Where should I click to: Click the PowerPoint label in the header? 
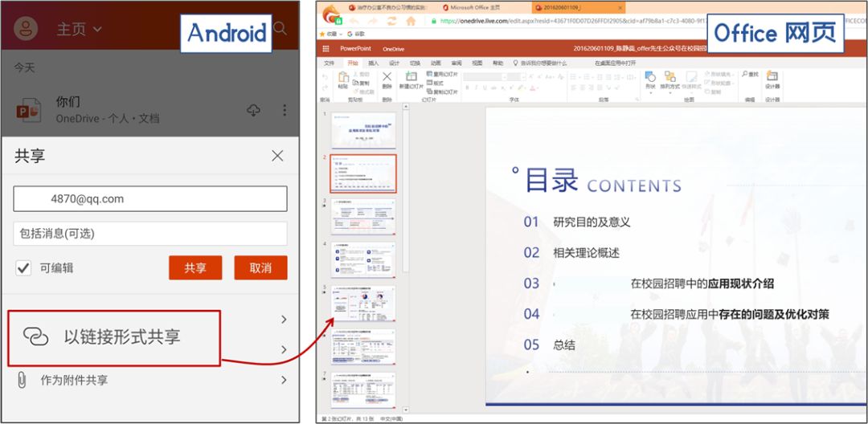[355, 49]
